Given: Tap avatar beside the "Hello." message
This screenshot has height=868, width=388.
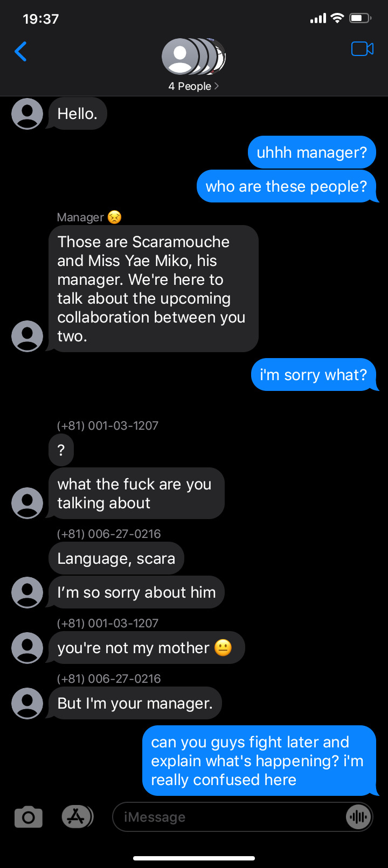Looking at the screenshot, I should [x=27, y=114].
